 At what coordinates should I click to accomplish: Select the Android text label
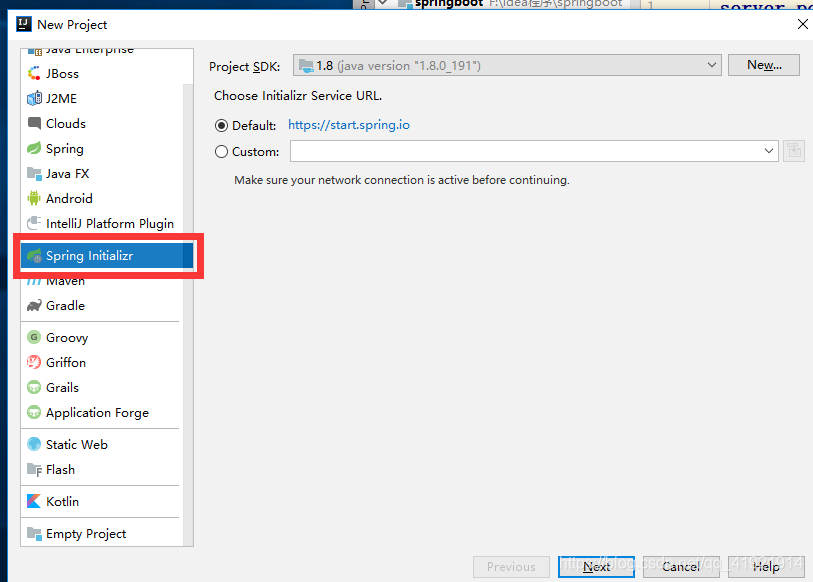69,198
